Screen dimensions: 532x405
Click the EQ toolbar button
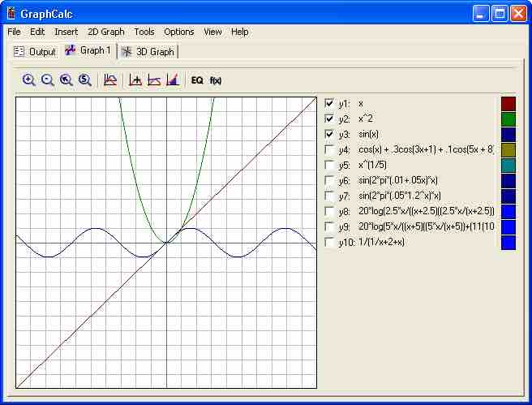pyautogui.click(x=197, y=80)
